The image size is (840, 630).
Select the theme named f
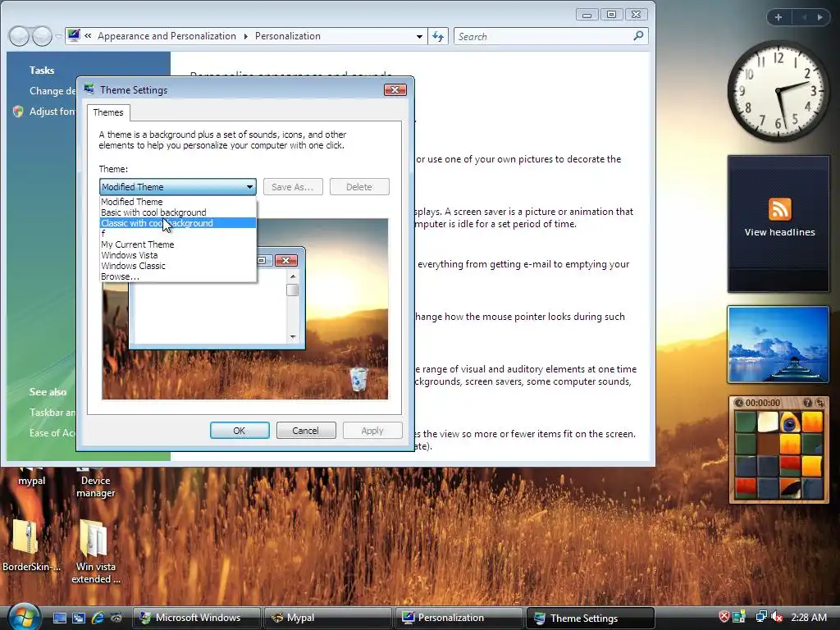click(x=178, y=234)
